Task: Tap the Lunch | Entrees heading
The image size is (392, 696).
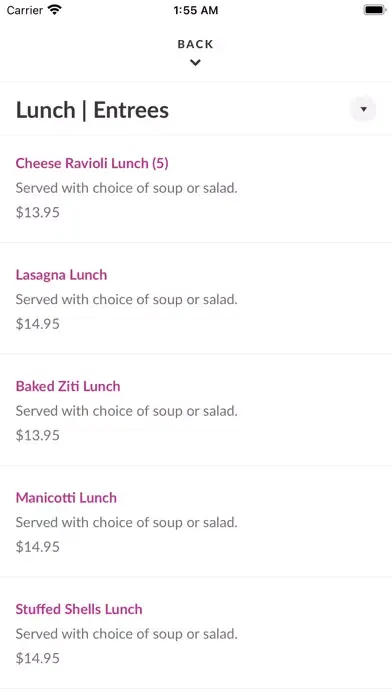Action: [92, 110]
